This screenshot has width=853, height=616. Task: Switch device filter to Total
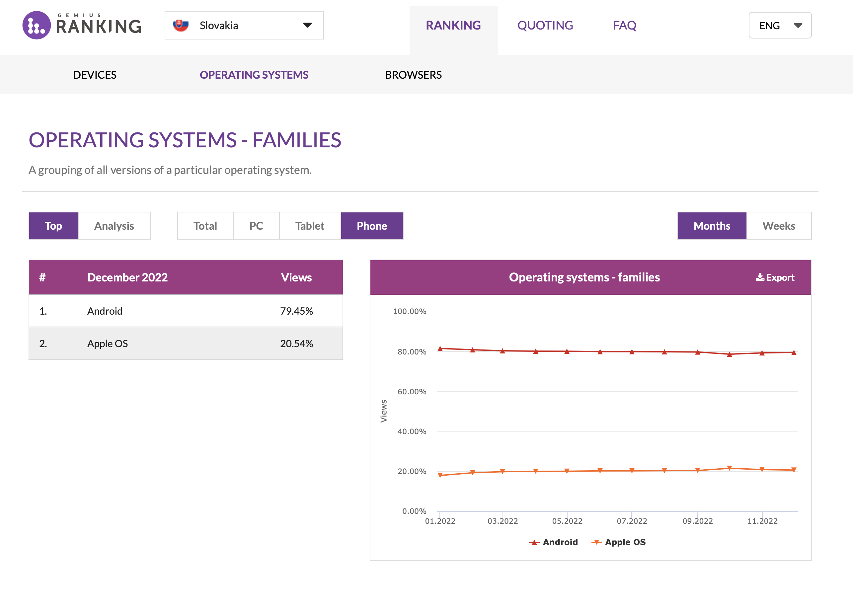205,226
